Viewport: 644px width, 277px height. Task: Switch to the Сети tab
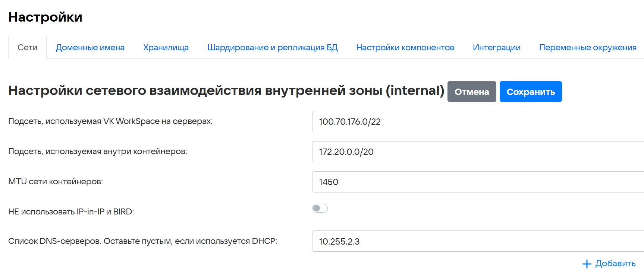(x=28, y=48)
